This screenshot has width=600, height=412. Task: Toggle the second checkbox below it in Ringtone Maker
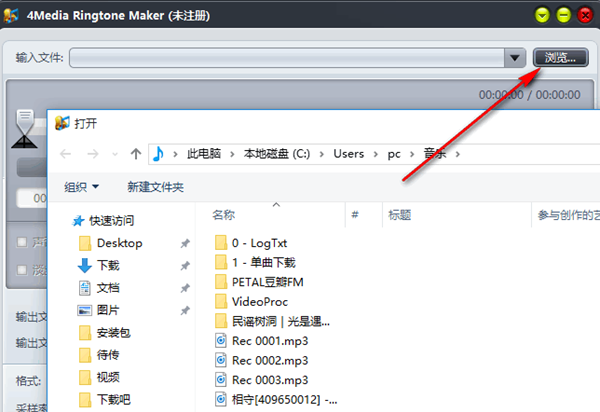click(x=22, y=270)
